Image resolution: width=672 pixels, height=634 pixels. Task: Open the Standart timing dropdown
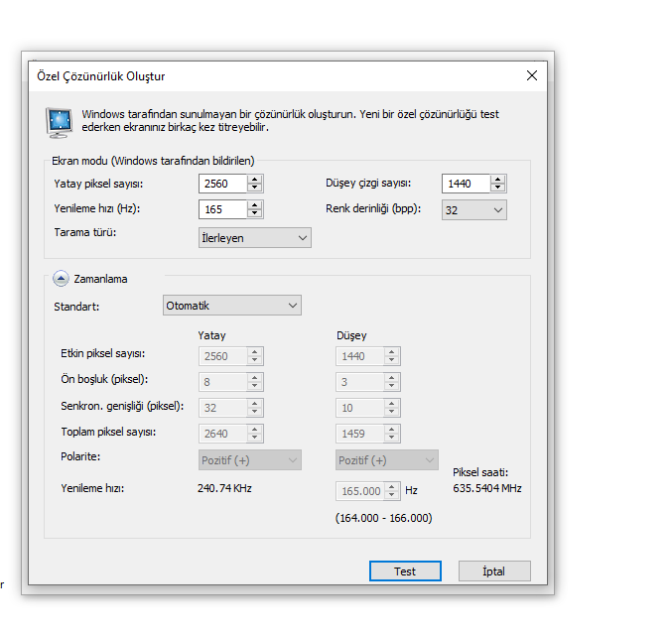(232, 306)
